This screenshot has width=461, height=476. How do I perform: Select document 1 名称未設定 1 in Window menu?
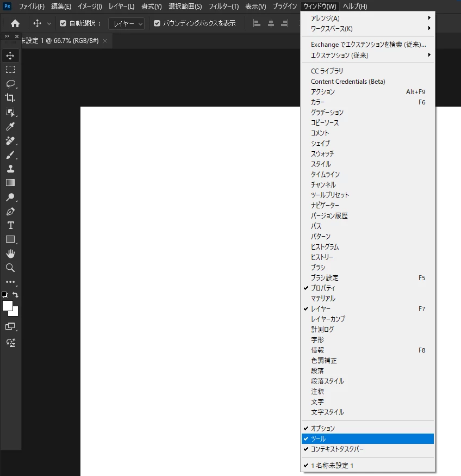click(367, 465)
